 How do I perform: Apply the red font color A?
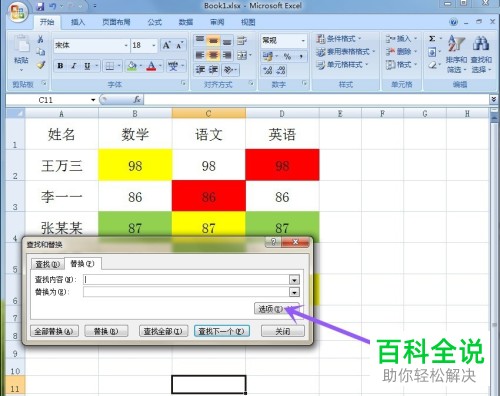[x=151, y=66]
